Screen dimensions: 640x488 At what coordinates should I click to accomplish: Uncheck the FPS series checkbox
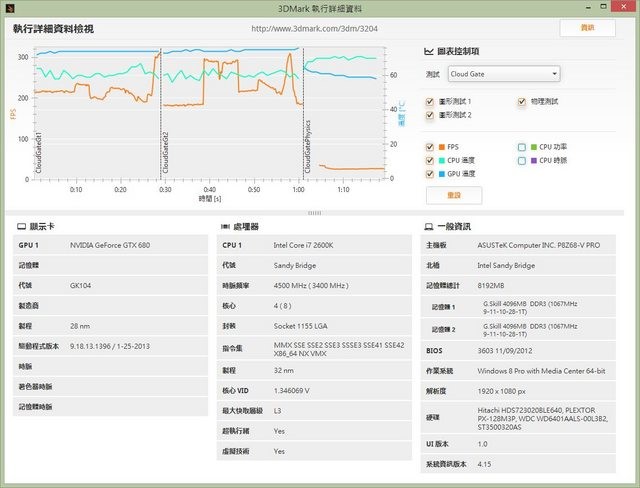[429, 147]
